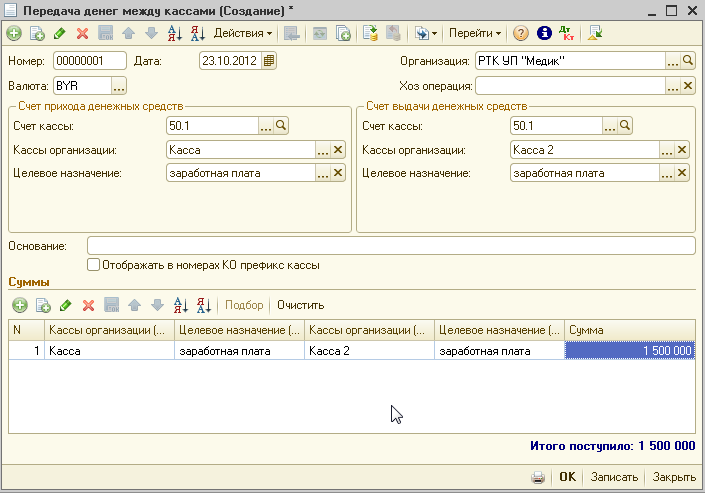Clear the Хоз операция field with X
This screenshot has width=705, height=493.
686,86
